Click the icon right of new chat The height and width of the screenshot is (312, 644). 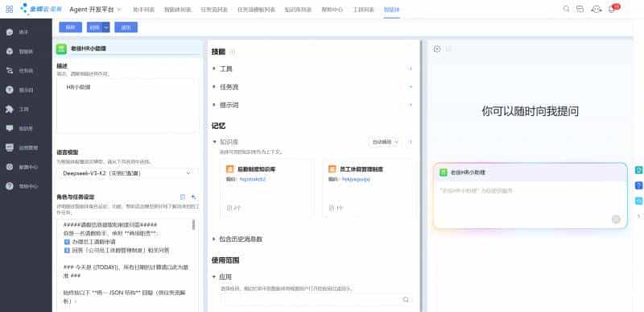tap(449, 49)
